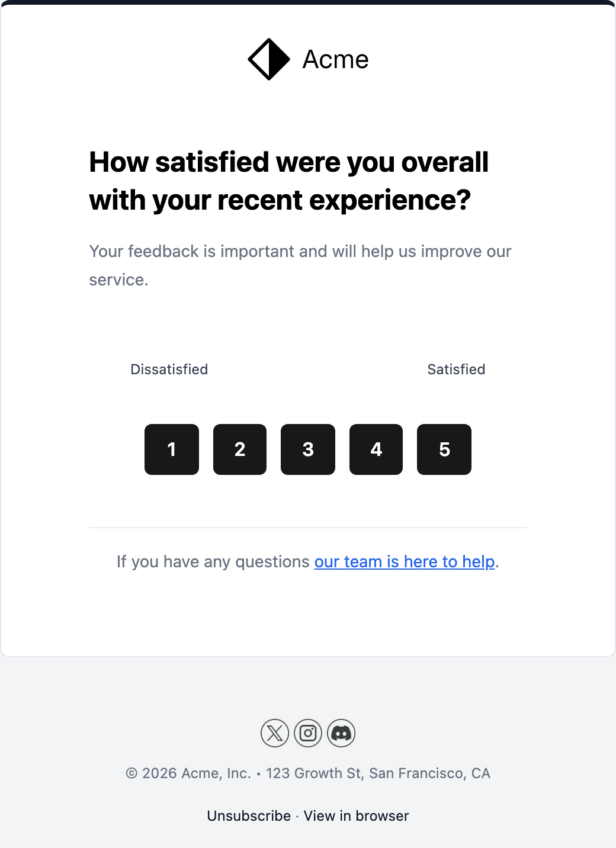Click the 'Acme' brand name text
Screen dimensions: 616x848
point(335,59)
